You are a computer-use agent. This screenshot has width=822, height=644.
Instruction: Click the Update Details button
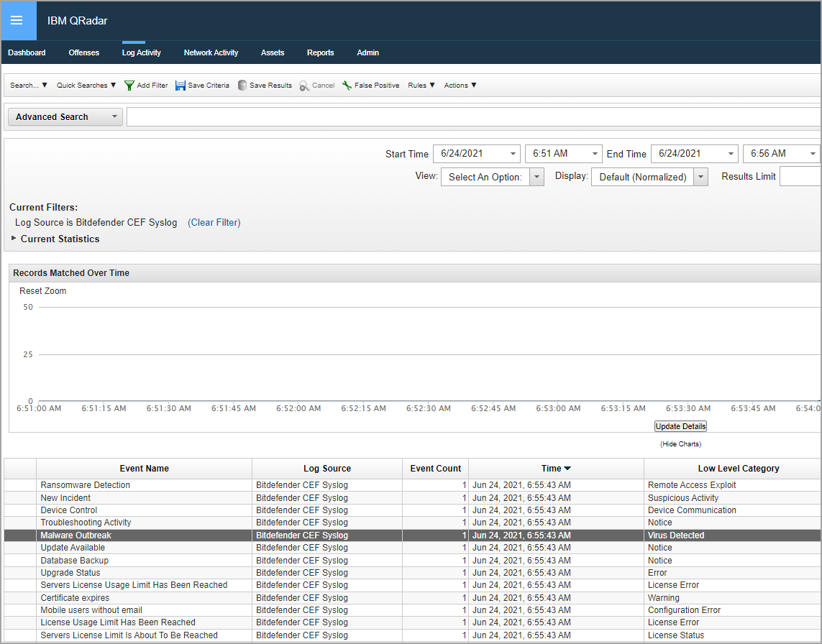coord(680,426)
